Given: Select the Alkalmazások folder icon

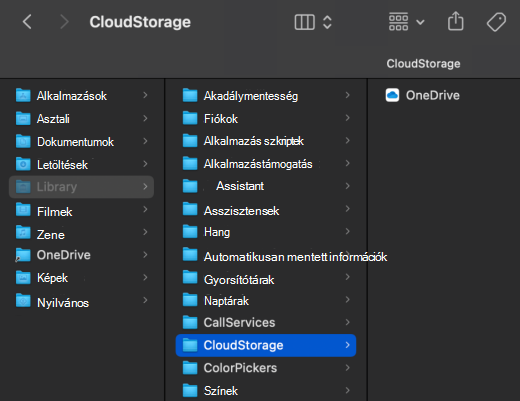Looking at the screenshot, I should coord(23,95).
